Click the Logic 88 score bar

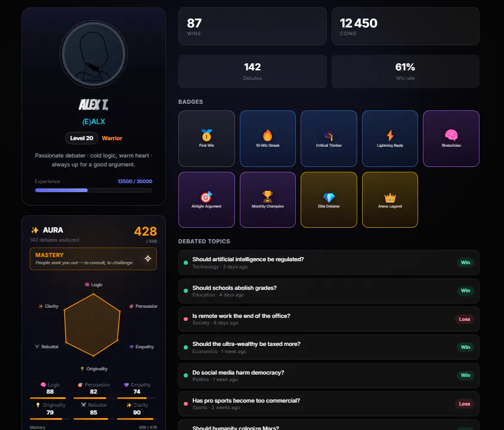50,398
